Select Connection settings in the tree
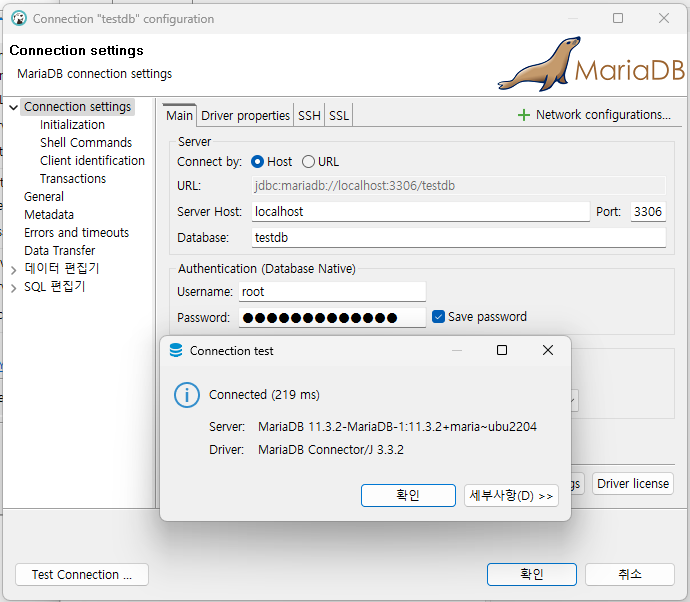 click(77, 107)
